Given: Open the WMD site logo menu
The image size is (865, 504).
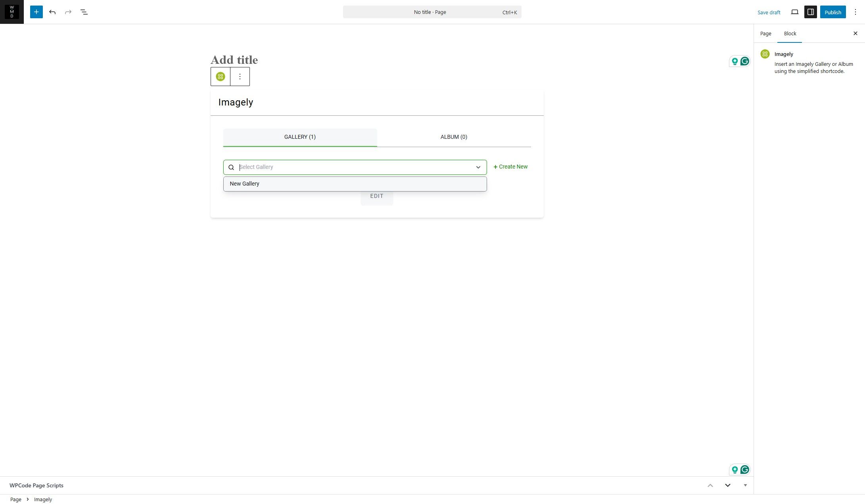Looking at the screenshot, I should click(x=12, y=12).
